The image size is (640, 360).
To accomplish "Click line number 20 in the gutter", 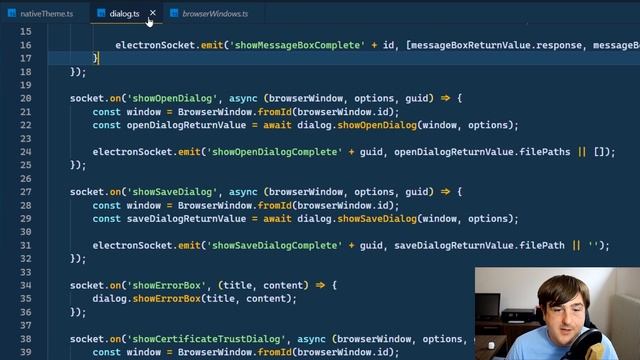I will (x=26, y=98).
